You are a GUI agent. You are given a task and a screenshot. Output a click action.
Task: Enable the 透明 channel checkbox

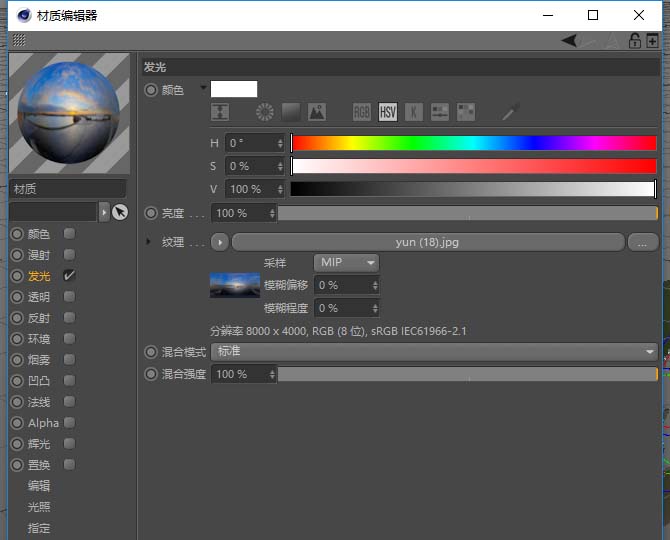(69, 297)
